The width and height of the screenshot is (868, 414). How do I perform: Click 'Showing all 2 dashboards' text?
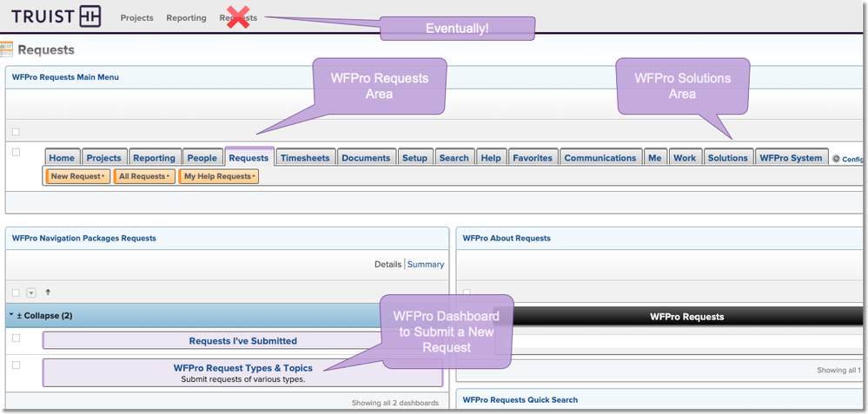(395, 403)
